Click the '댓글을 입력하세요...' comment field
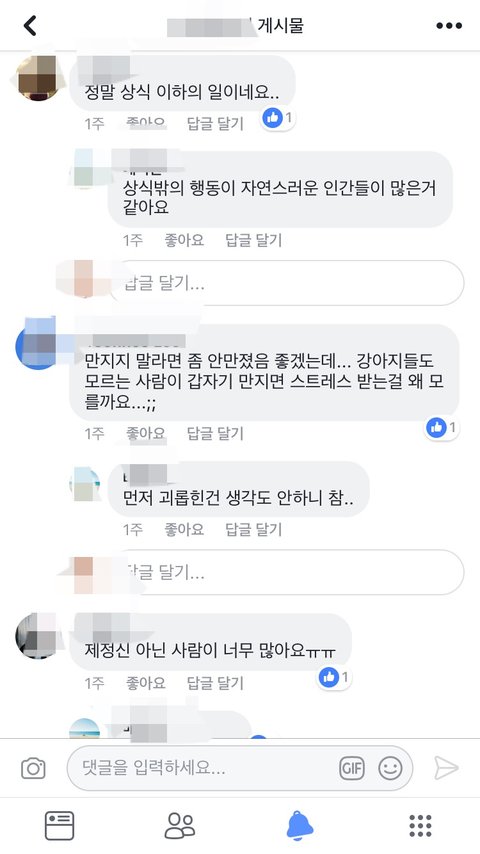 (x=239, y=768)
